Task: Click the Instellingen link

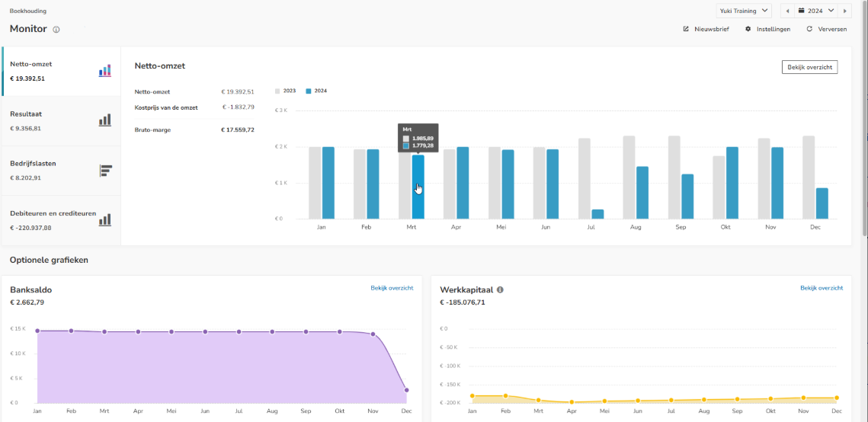Action: click(774, 29)
